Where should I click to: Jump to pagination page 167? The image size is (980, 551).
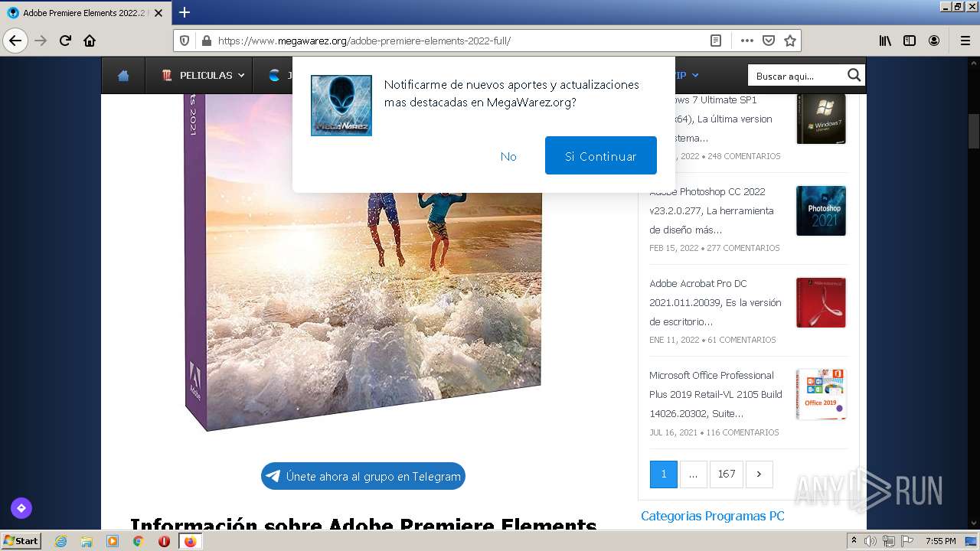[727, 474]
